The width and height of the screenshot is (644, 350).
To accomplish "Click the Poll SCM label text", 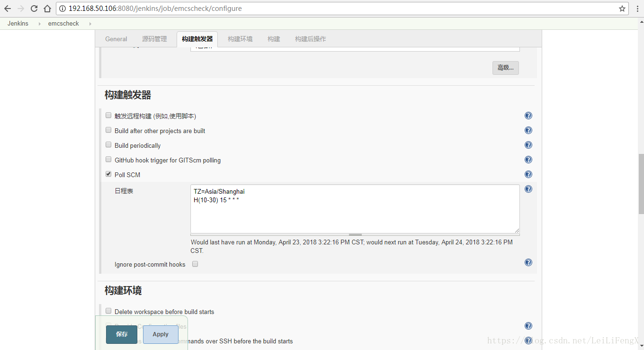I will tap(127, 175).
